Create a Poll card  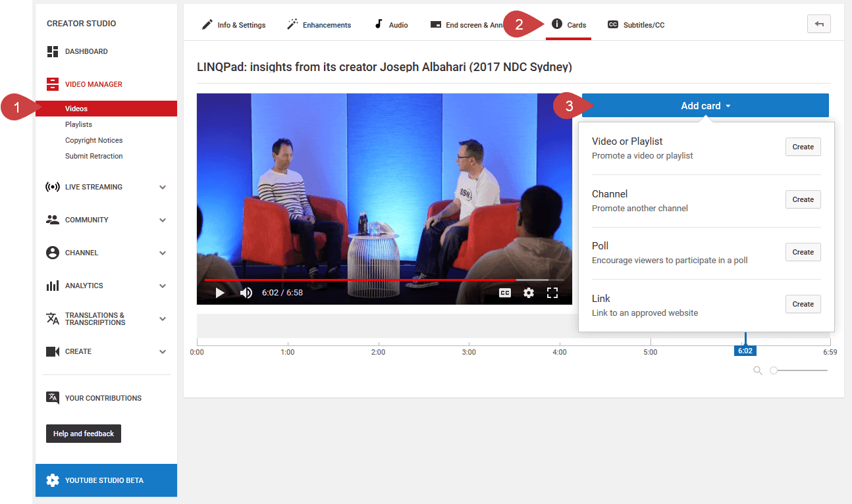point(803,252)
